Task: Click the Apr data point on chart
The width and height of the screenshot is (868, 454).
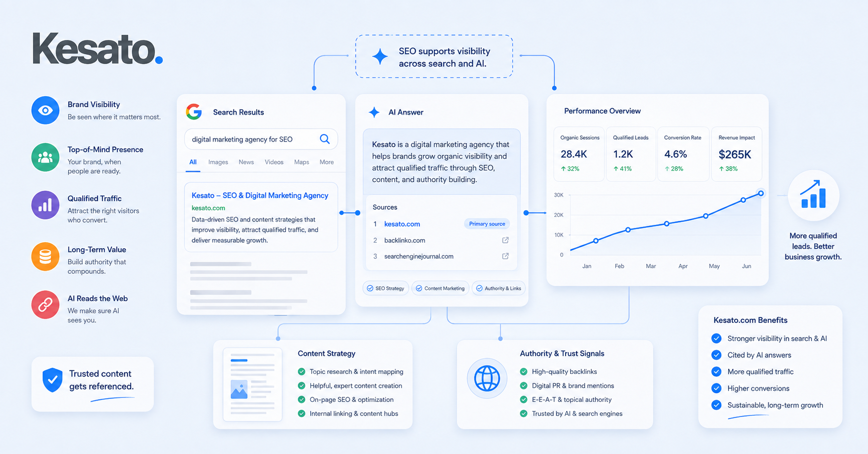Action: click(706, 216)
